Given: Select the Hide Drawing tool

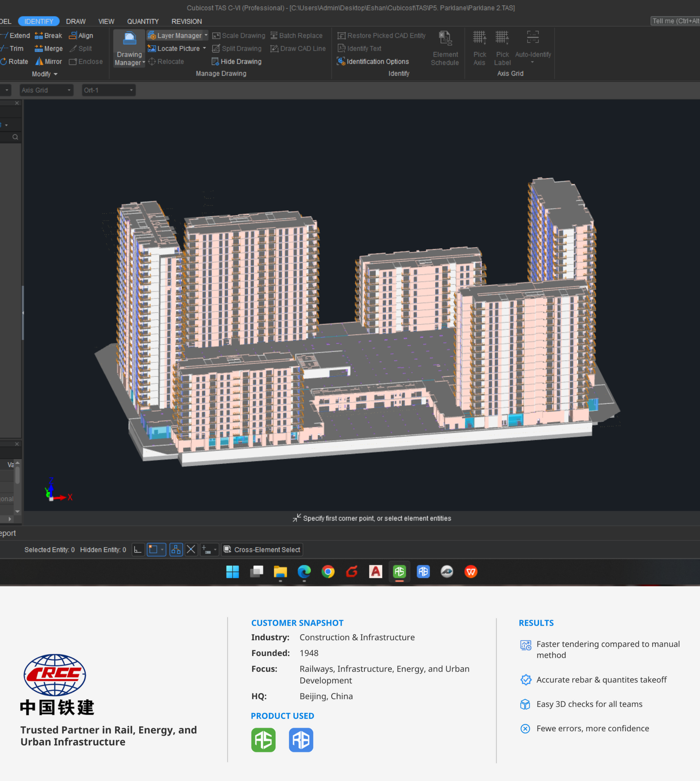Looking at the screenshot, I should pyautogui.click(x=236, y=61).
